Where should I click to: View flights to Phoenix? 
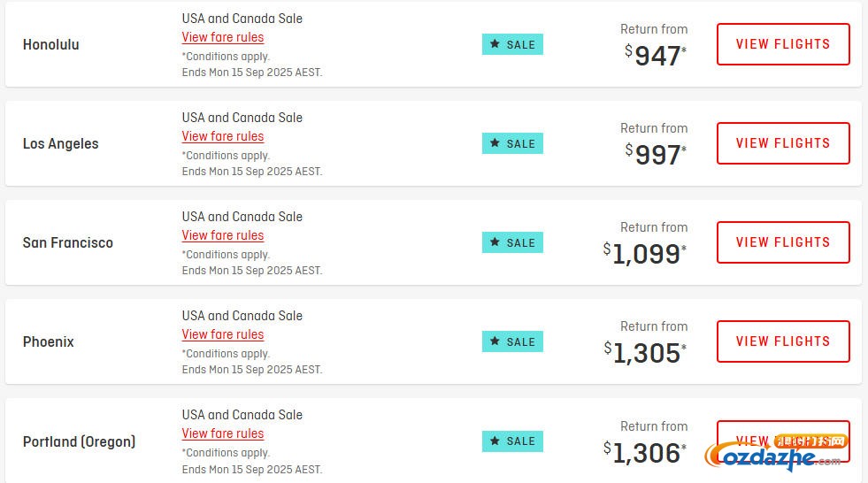click(782, 341)
